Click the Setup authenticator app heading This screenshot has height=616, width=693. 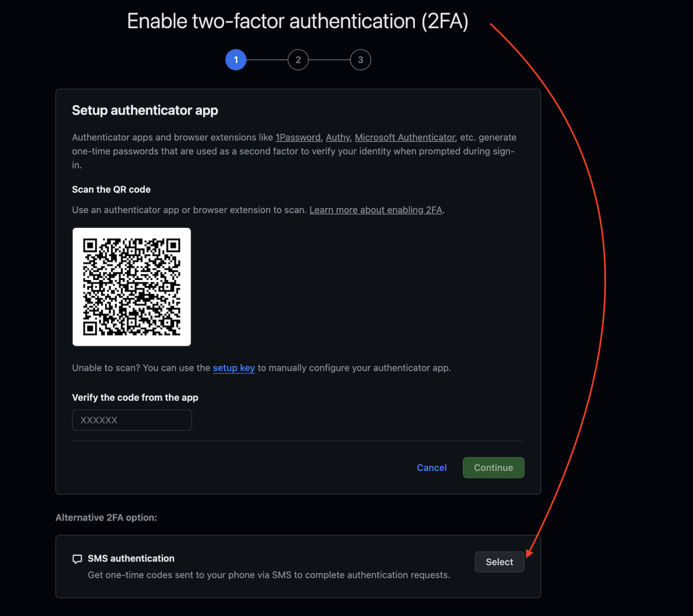(145, 110)
